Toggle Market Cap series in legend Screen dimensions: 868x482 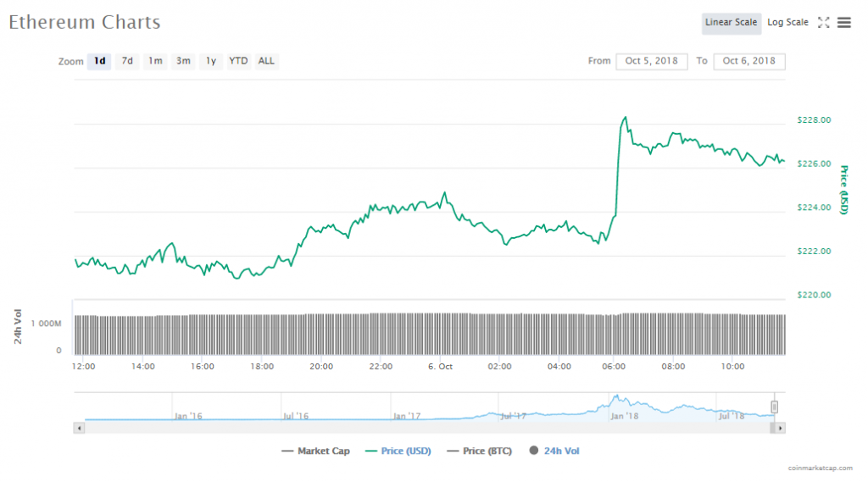click(315, 452)
